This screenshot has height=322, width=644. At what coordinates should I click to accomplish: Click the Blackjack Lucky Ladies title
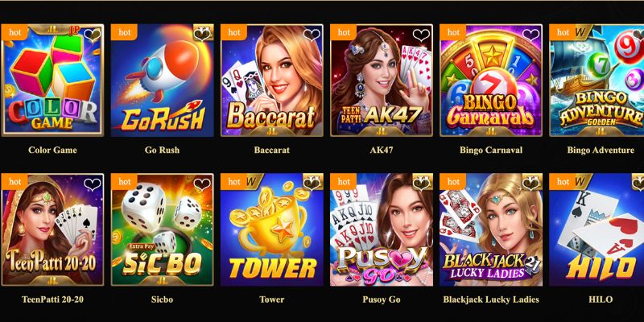(x=491, y=299)
